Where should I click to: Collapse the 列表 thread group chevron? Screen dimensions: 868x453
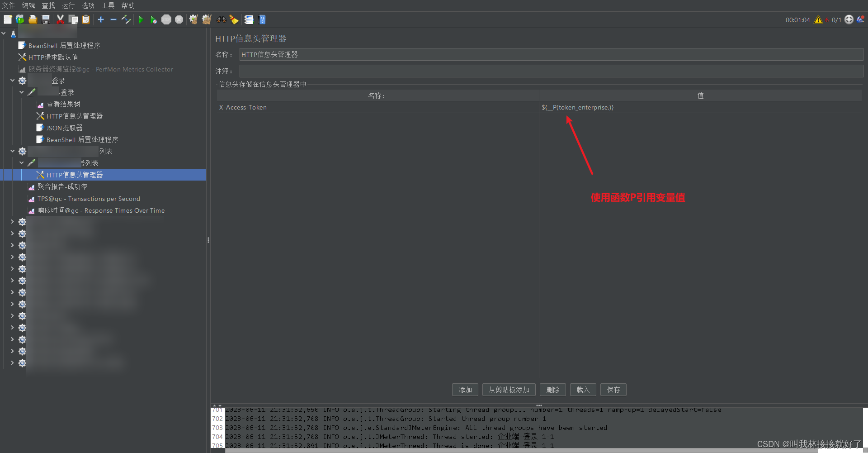tap(13, 151)
